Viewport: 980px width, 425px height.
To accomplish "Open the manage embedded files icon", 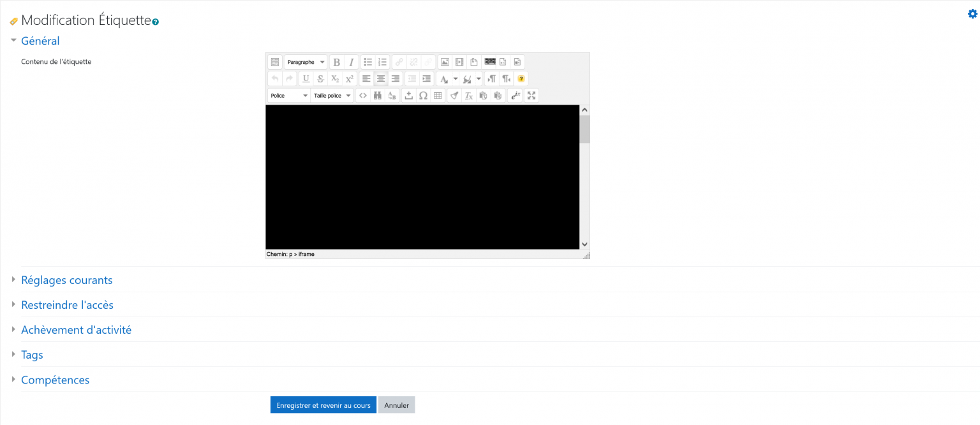I will 474,62.
